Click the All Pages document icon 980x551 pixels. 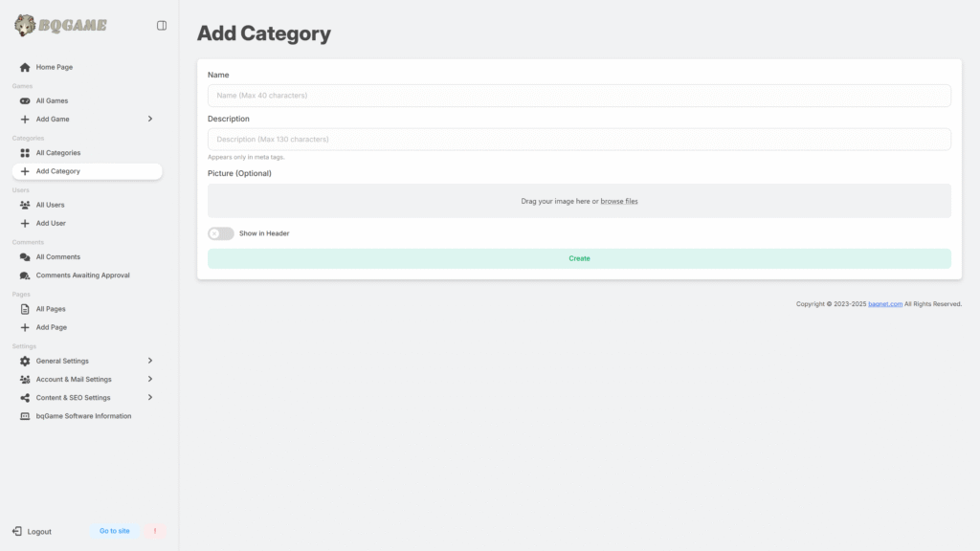point(25,309)
